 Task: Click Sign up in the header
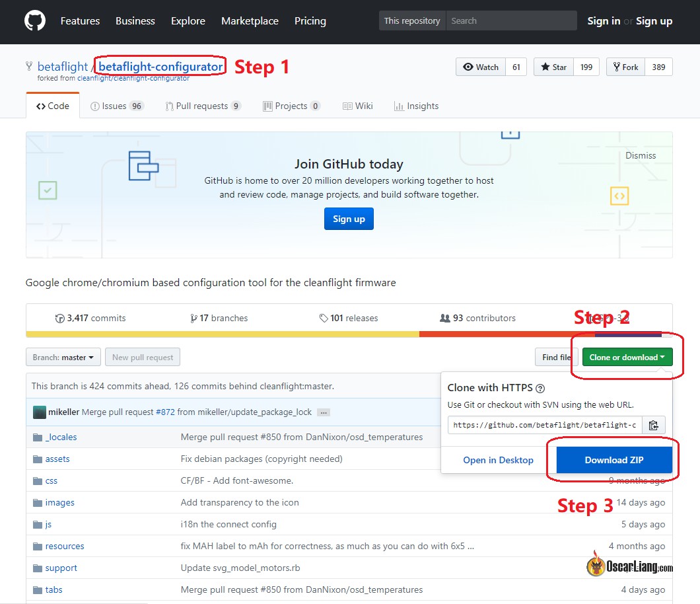pos(654,21)
